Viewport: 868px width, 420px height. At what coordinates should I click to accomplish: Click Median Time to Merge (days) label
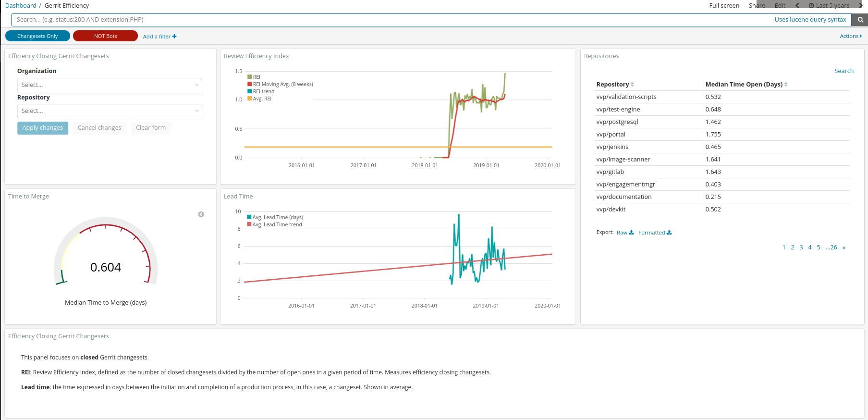pos(106,303)
